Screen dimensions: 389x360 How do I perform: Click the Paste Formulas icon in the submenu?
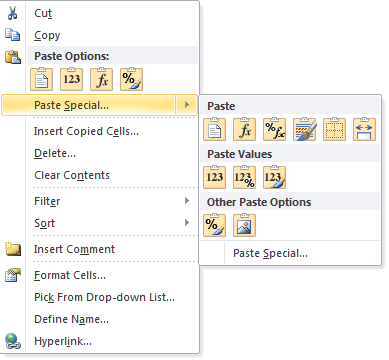[x=244, y=129]
